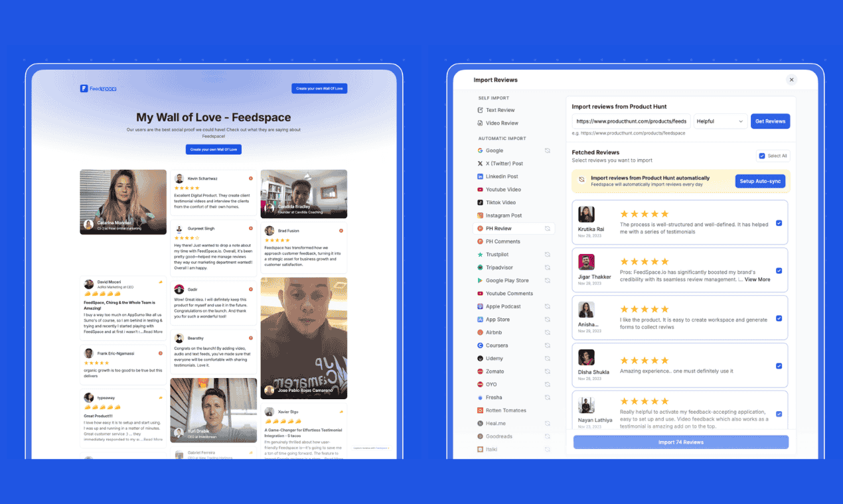The width and height of the screenshot is (843, 504).
Task: Click the Trustpilot star icon
Action: [x=480, y=255]
